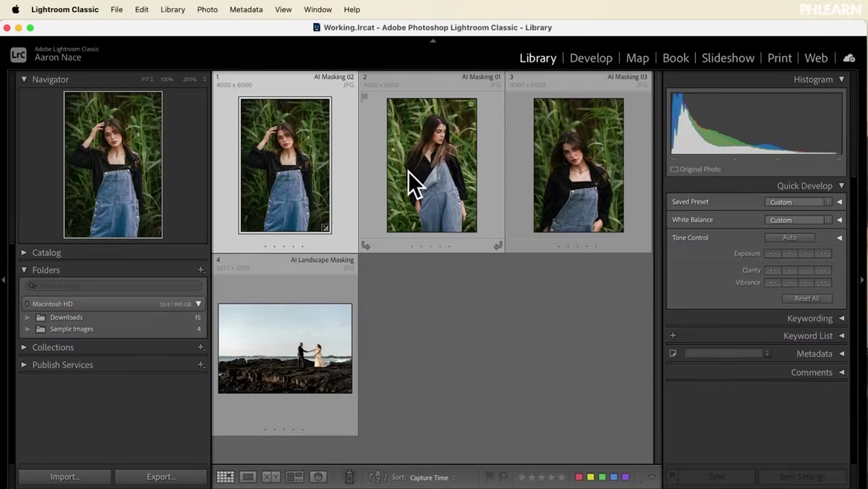Open the Sort Capture Time dropdown
868x489 pixels.
[x=433, y=477]
